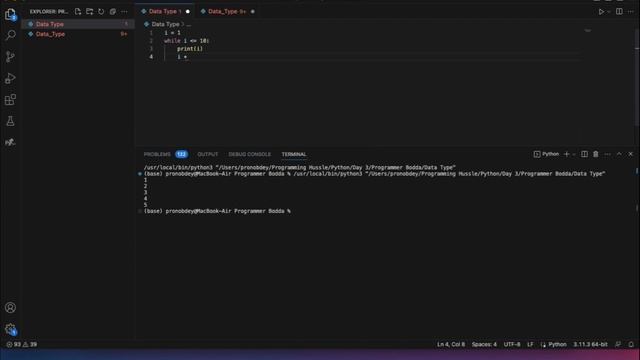
Task: Open Explorer more actions ellipsis
Action: [124, 11]
